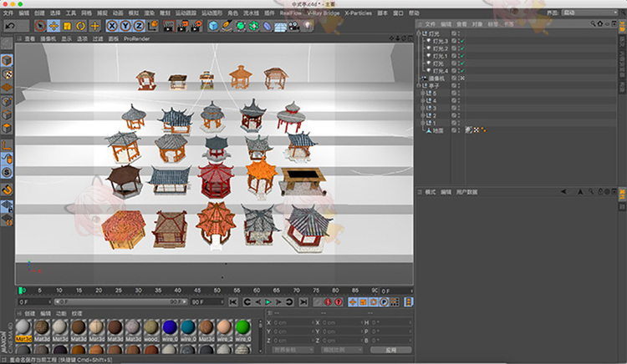The height and width of the screenshot is (364, 627).
Task: Toggle the green checkmark for 灯光.3
Action: point(462,41)
